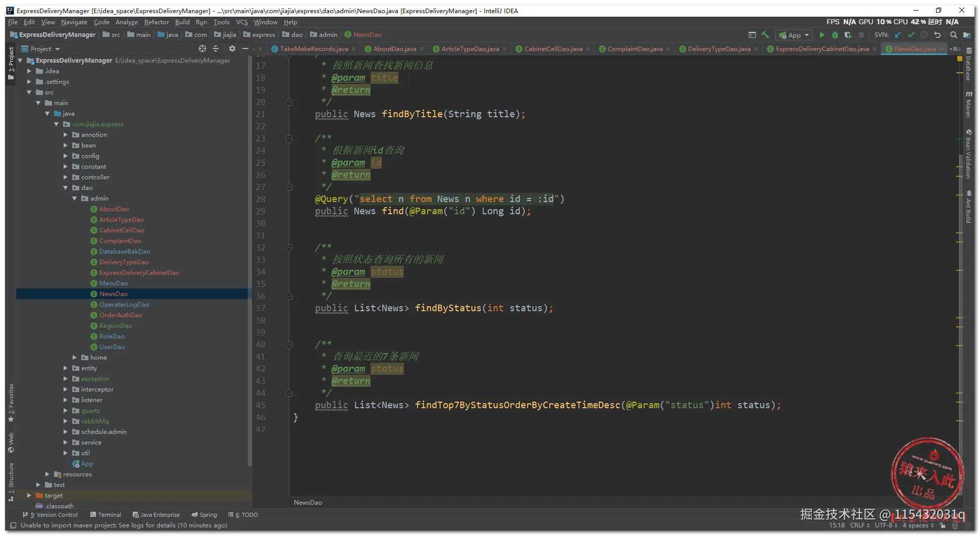Image resolution: width=980 pixels, height=536 pixels.
Task: Expand the target folder
Action: pyautogui.click(x=29, y=496)
